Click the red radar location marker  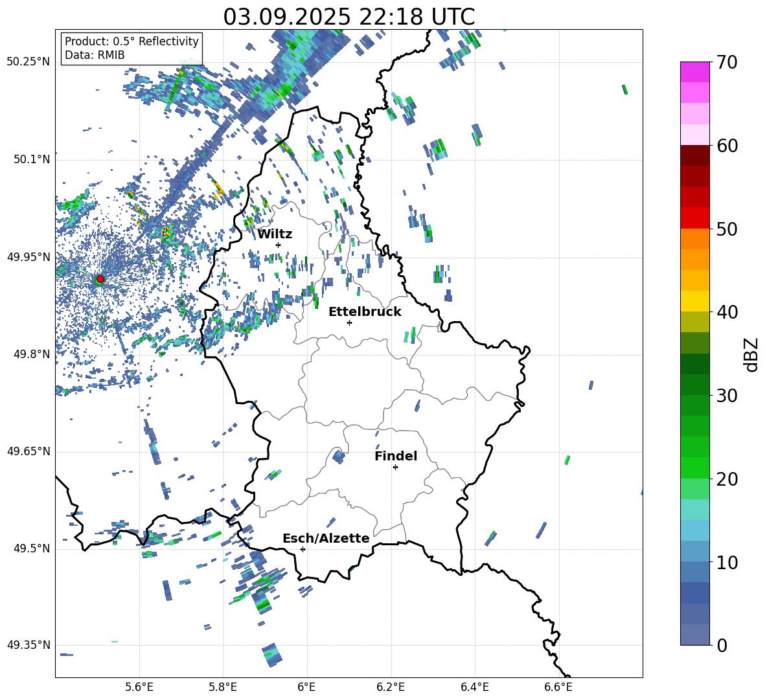[x=100, y=279]
